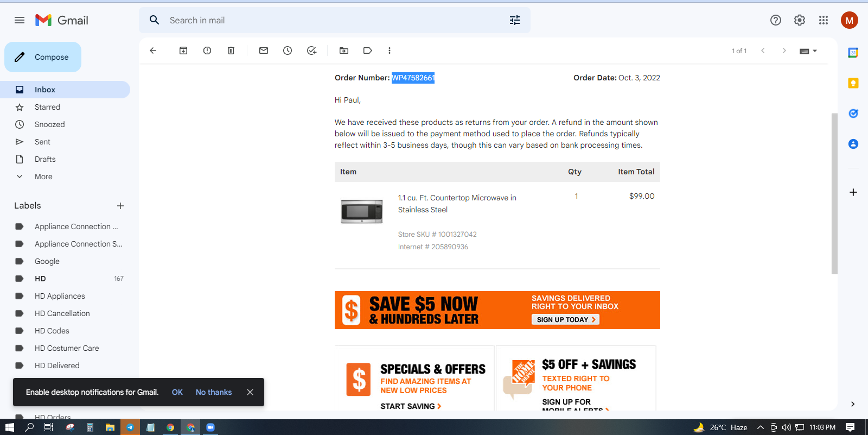868x435 pixels.
Task: Click the microwave product thumbnail
Action: [x=362, y=211]
